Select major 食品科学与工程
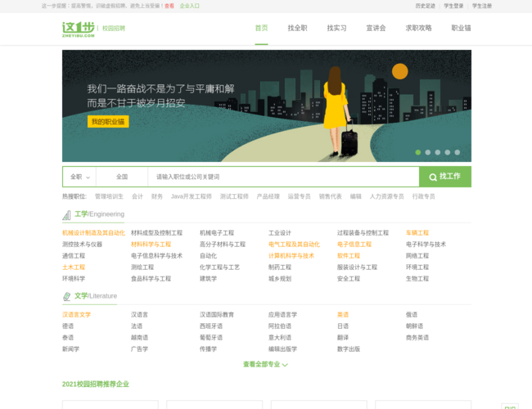 pos(151,279)
